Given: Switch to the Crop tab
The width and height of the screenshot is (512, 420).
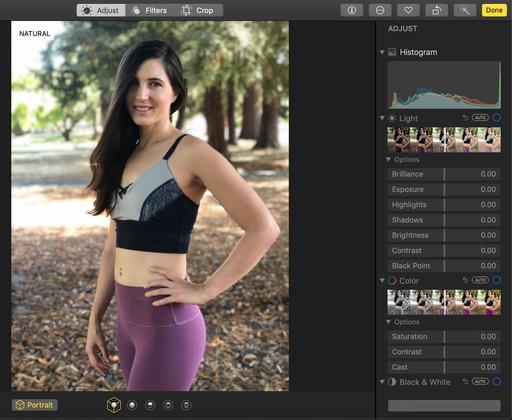Looking at the screenshot, I should [198, 10].
